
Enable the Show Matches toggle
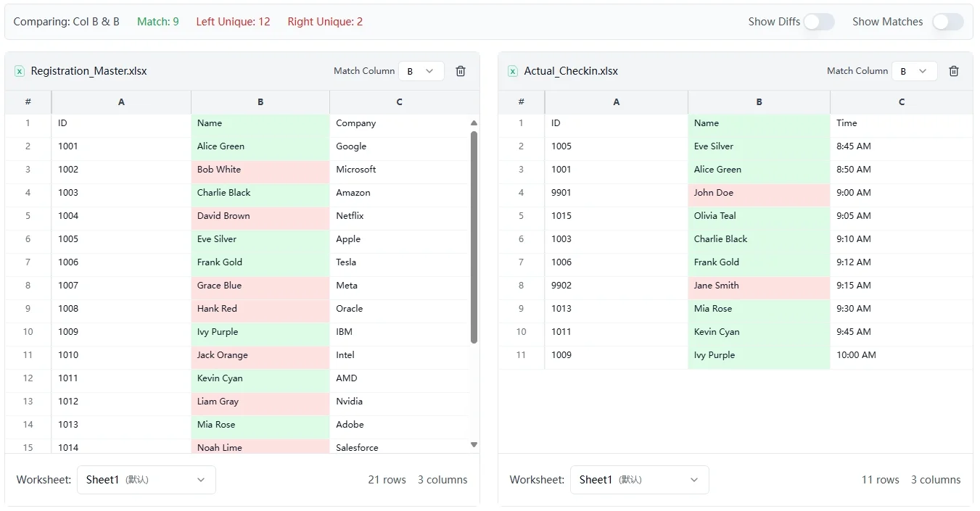pos(948,22)
